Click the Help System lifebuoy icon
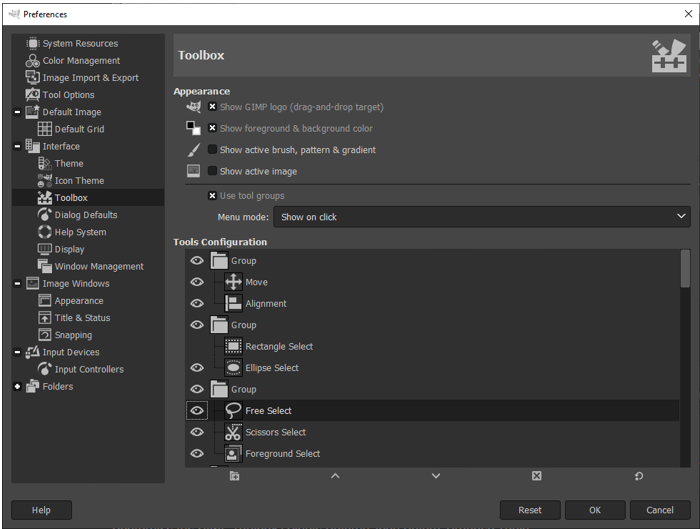 tap(45, 232)
